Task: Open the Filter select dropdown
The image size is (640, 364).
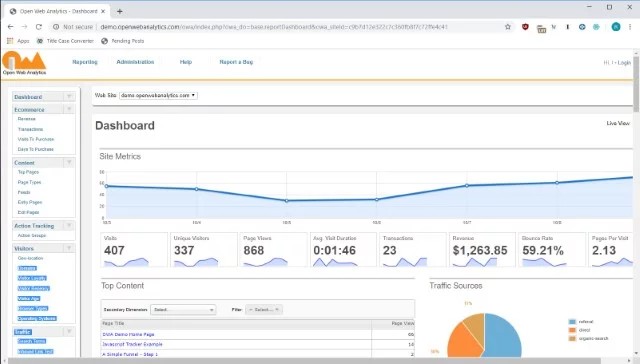Action: (x=264, y=310)
